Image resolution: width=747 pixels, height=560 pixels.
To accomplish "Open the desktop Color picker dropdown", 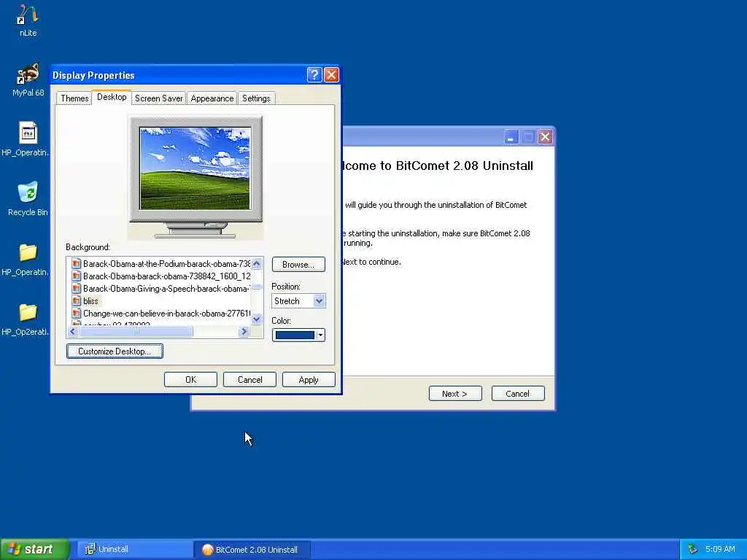I will (298, 335).
